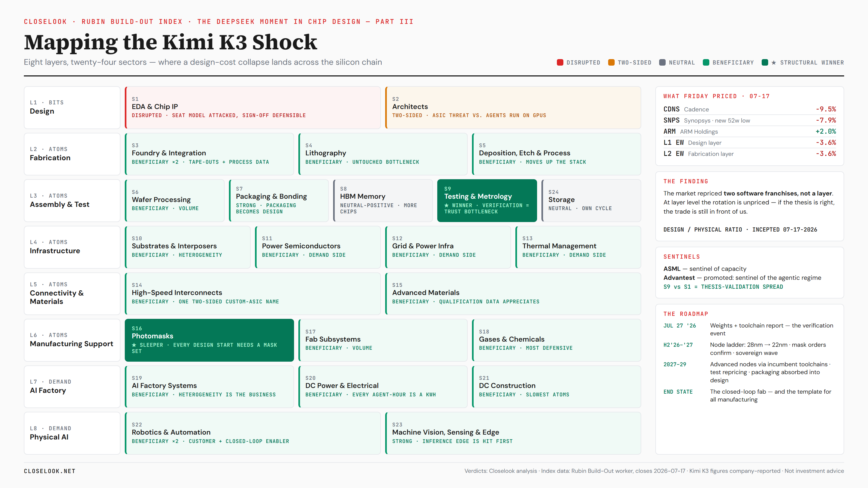Screen dimensions: 868x488
Task: Click the L2 Atoms Fabrication layer label
Action: (x=72, y=154)
